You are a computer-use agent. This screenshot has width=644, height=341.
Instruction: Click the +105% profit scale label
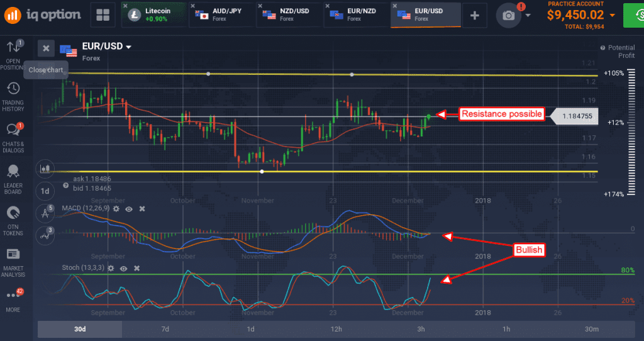coord(614,73)
